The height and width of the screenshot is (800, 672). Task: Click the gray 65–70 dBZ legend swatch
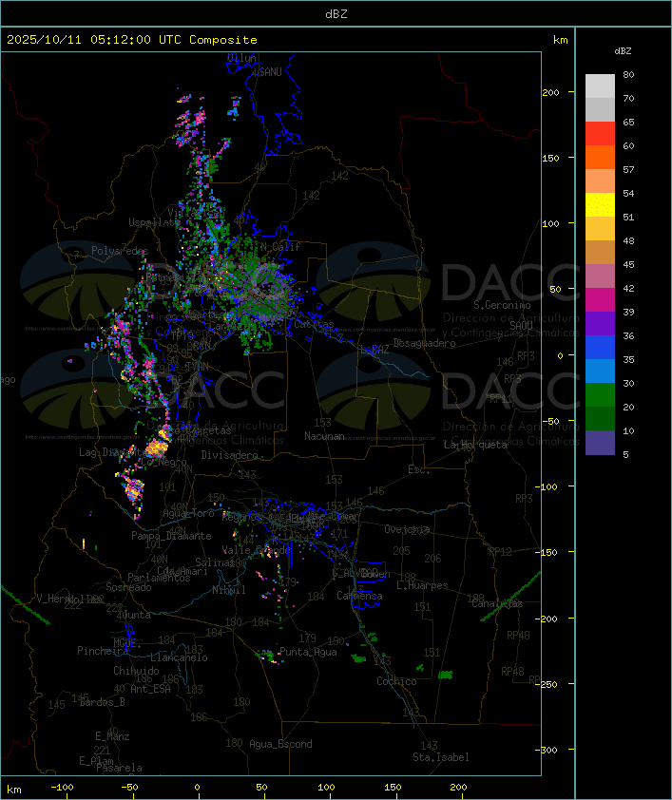pyautogui.click(x=600, y=109)
